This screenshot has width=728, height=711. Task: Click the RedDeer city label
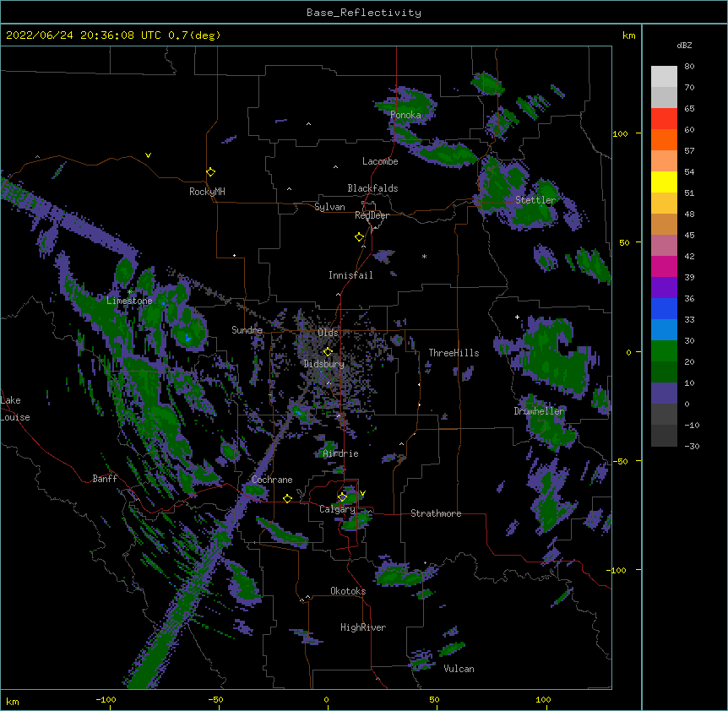point(372,215)
